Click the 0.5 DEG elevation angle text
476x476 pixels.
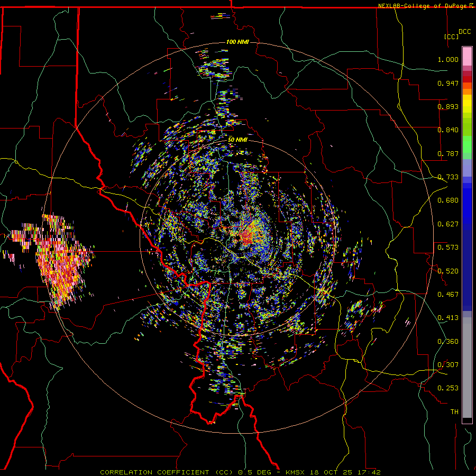click(255, 472)
